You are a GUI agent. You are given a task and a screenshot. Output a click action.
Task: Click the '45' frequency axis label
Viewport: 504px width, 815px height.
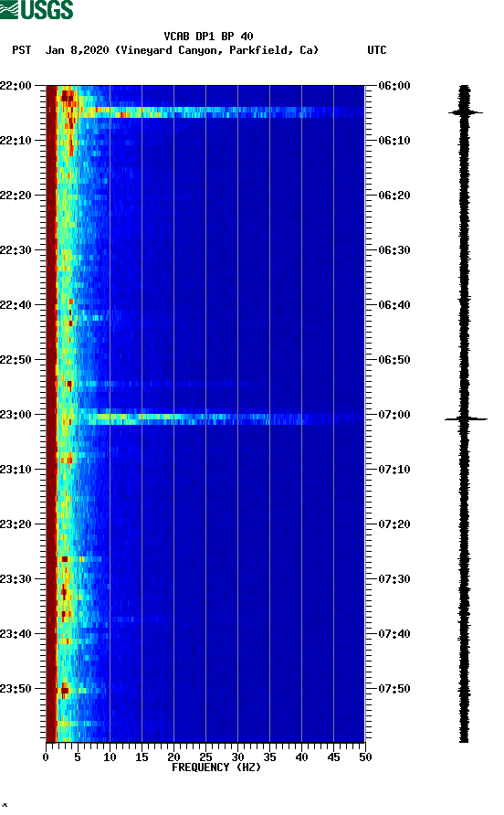pyautogui.click(x=333, y=757)
